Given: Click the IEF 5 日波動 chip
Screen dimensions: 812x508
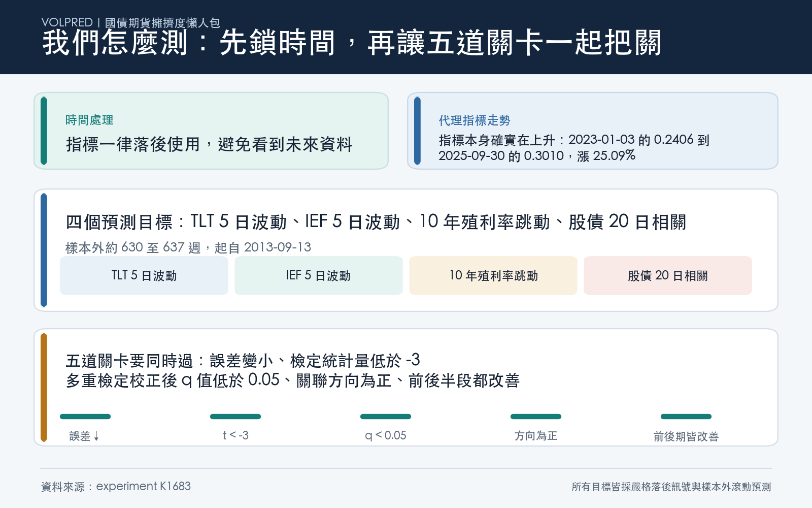Looking at the screenshot, I should pyautogui.click(x=319, y=275).
